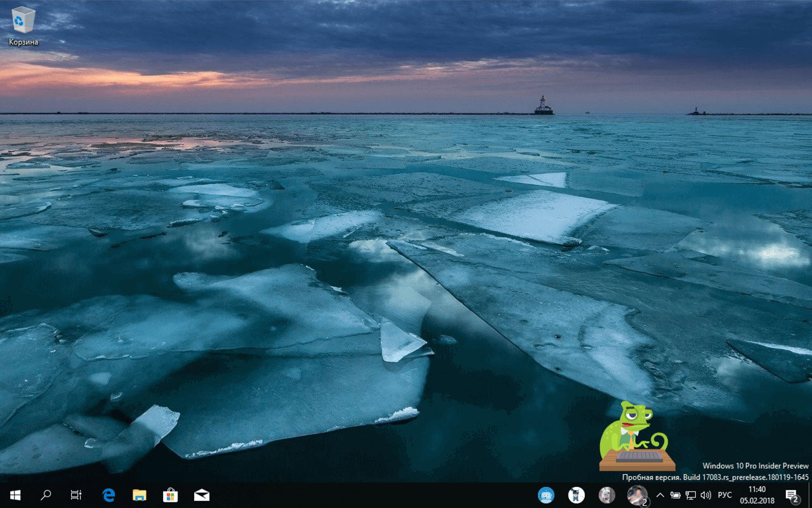Open the Start menu
Image resolution: width=812 pixels, height=508 pixels.
click(x=15, y=495)
